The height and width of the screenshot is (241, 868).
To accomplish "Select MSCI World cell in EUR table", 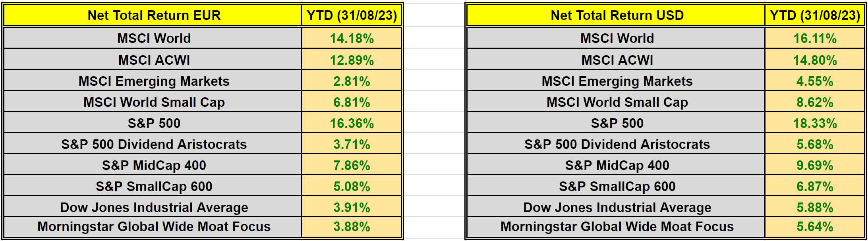I will click(154, 38).
